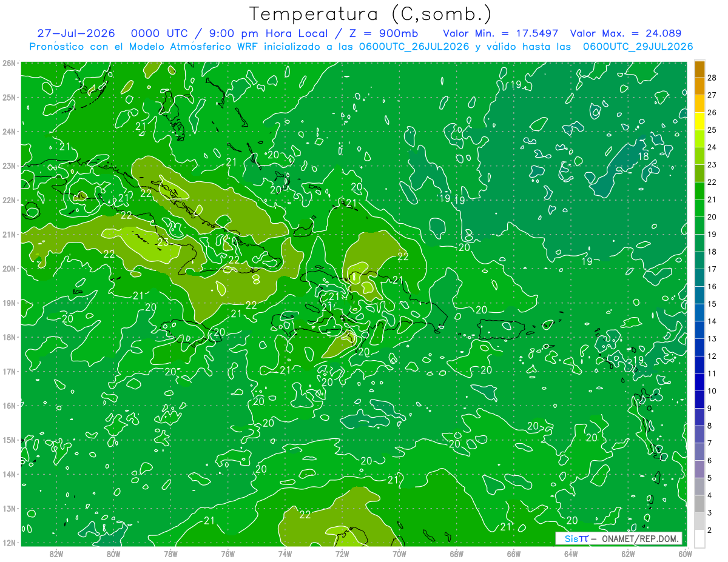Click the "0600UTC_26JUL2026" initialization time

click(414, 47)
